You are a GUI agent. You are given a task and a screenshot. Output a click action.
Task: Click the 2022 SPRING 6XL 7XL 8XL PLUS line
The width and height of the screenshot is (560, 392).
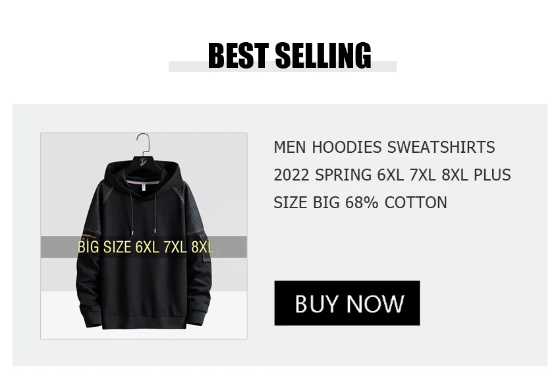pos(392,175)
